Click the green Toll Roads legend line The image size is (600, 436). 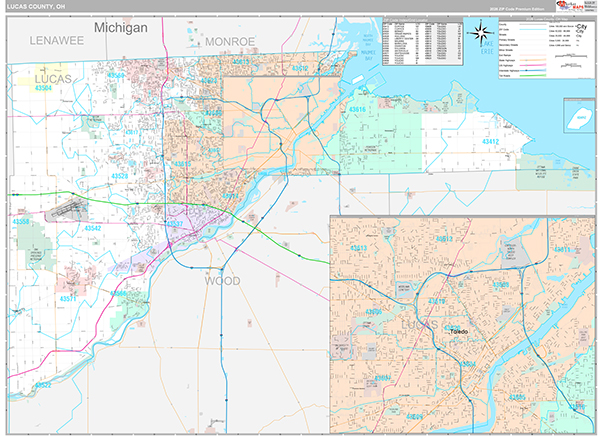coord(532,75)
